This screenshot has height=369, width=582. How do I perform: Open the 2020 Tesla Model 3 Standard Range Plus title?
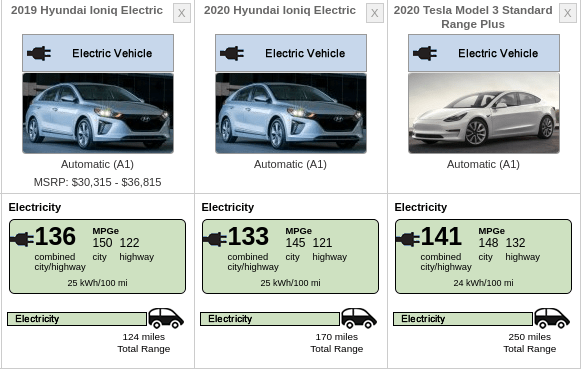pyautogui.click(x=473, y=17)
